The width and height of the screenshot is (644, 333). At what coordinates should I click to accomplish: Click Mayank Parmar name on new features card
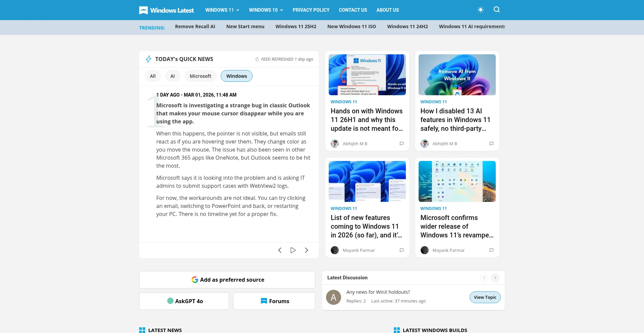click(x=359, y=250)
